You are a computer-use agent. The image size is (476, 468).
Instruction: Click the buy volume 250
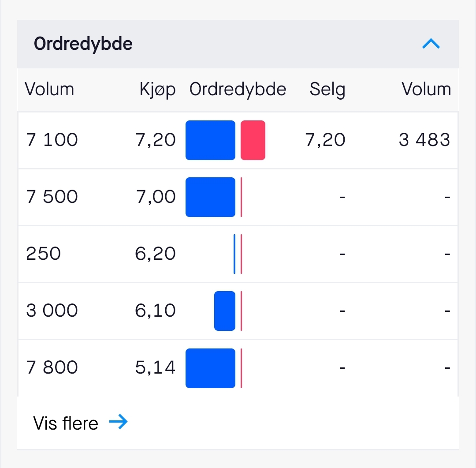44,254
